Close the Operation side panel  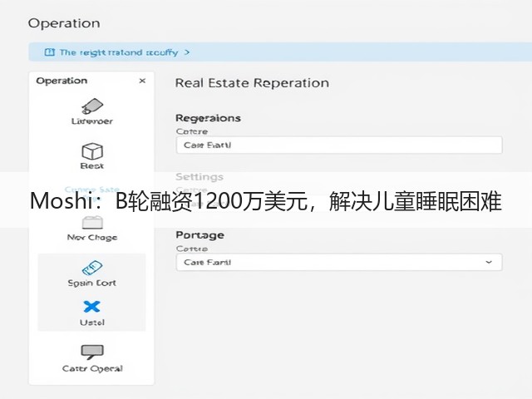click(142, 81)
